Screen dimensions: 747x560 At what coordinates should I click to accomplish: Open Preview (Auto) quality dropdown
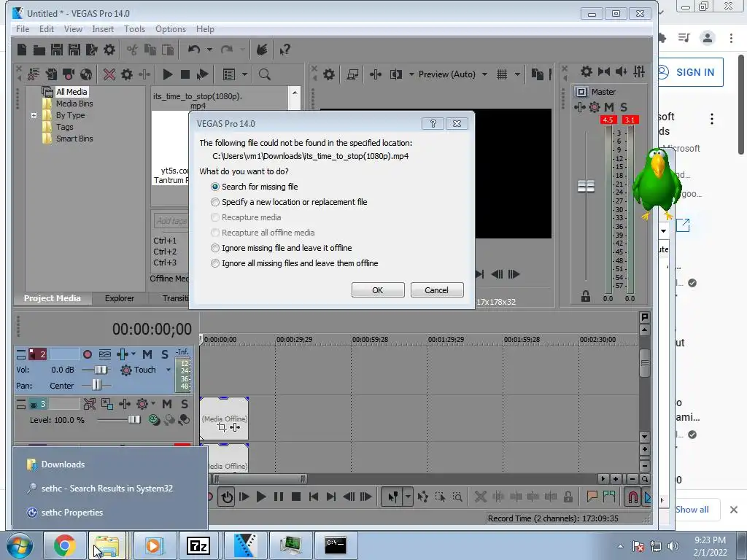tap(484, 74)
